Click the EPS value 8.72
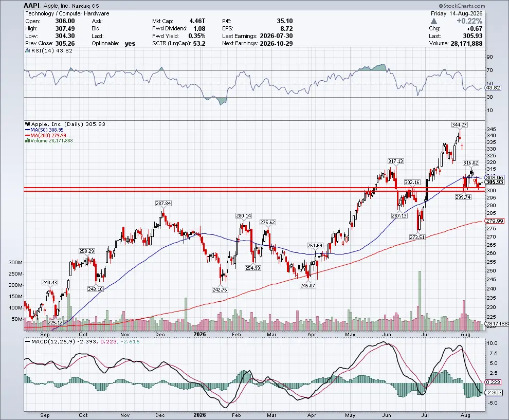The image size is (509, 420). pyautogui.click(x=287, y=29)
